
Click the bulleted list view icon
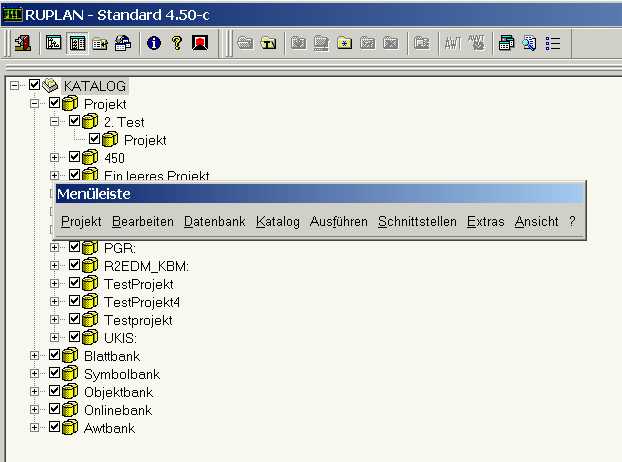(x=553, y=43)
